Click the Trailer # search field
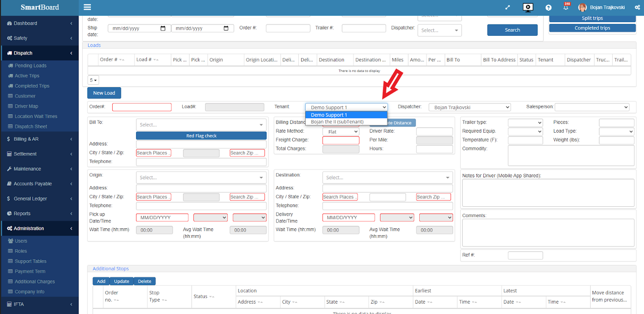 tap(364, 28)
